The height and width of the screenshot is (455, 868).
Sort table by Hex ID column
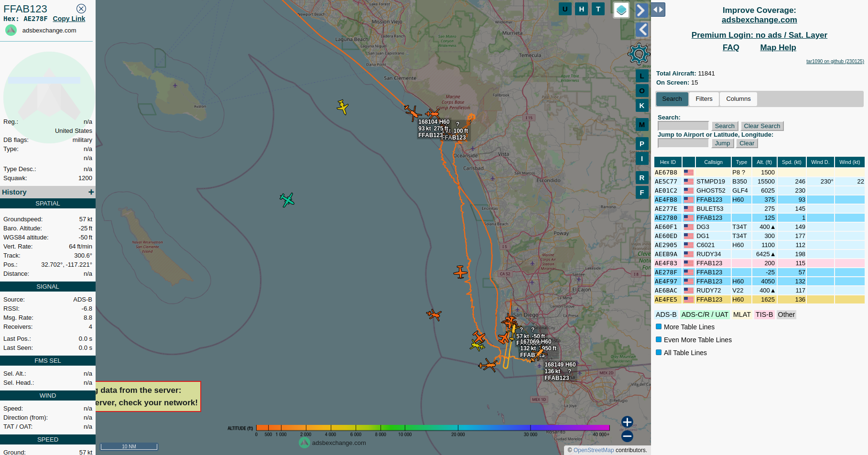[x=668, y=162]
